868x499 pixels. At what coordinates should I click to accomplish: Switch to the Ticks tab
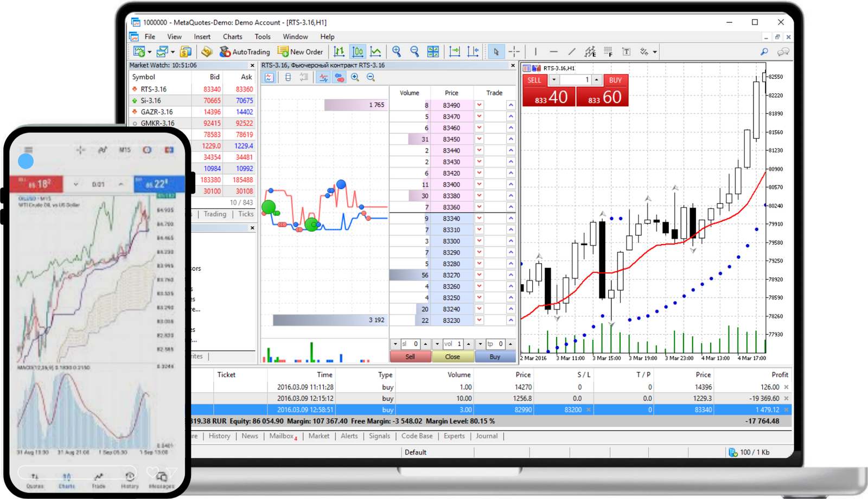[x=246, y=214]
